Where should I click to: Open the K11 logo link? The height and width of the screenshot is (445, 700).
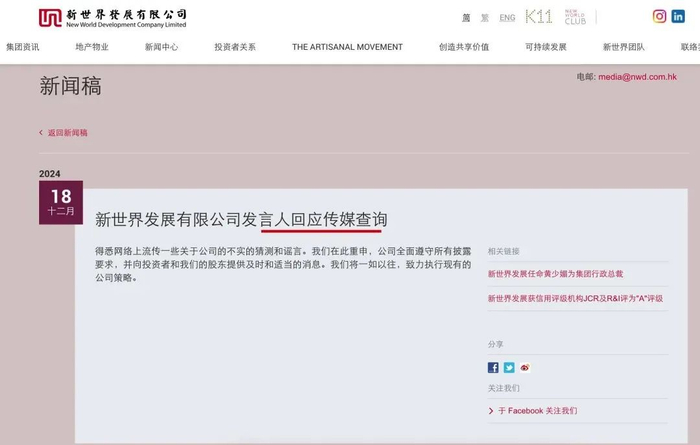tap(538, 17)
